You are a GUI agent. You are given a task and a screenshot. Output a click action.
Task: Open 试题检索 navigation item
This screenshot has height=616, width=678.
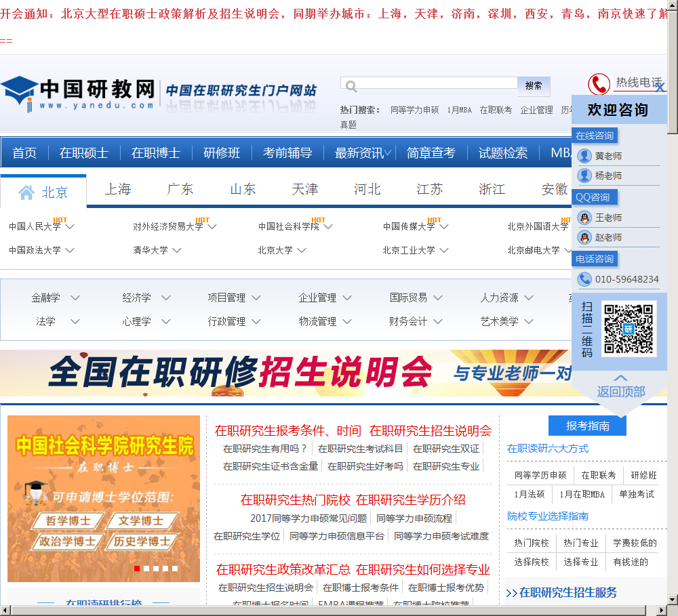(x=502, y=152)
